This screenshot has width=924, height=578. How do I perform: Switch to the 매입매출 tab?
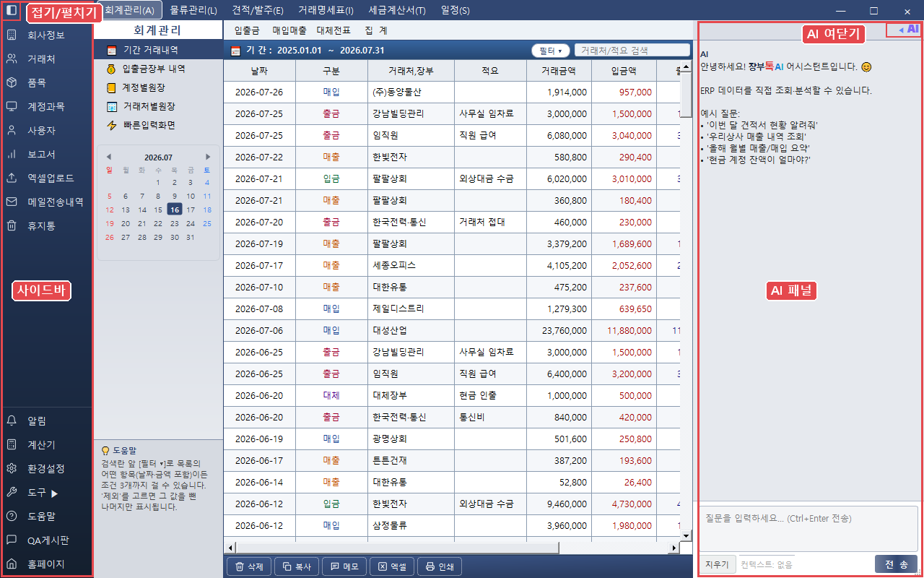pyautogui.click(x=289, y=31)
